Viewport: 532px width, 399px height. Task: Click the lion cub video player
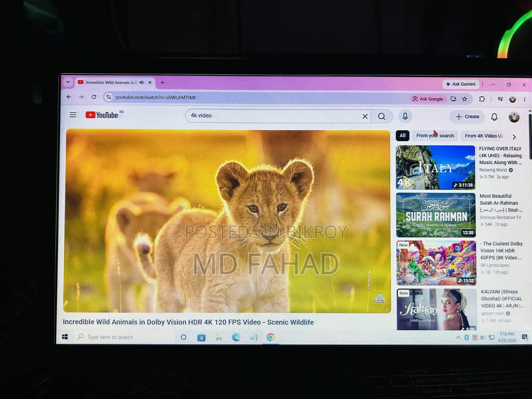(x=228, y=221)
